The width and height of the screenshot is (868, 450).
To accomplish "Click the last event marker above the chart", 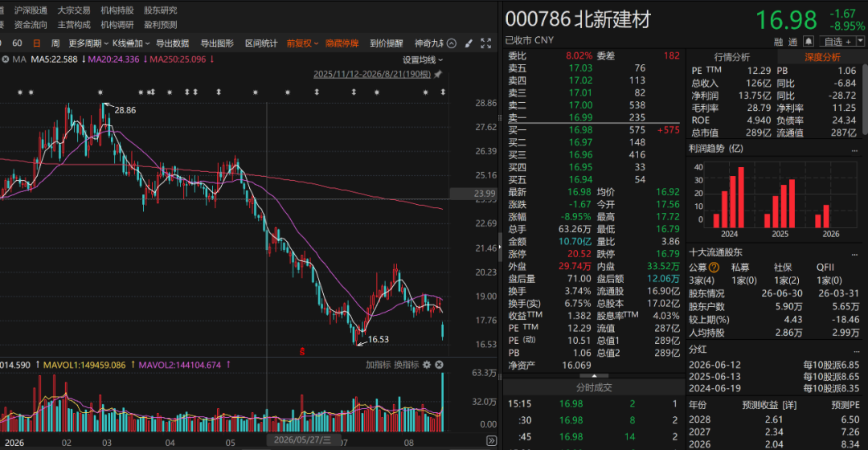I will (443, 92).
